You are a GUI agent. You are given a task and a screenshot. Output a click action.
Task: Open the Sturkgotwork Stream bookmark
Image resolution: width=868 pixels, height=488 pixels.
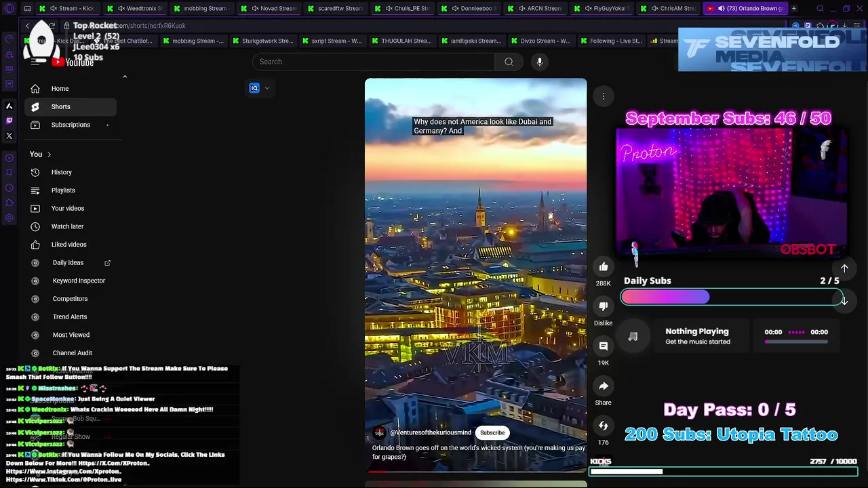(x=262, y=41)
